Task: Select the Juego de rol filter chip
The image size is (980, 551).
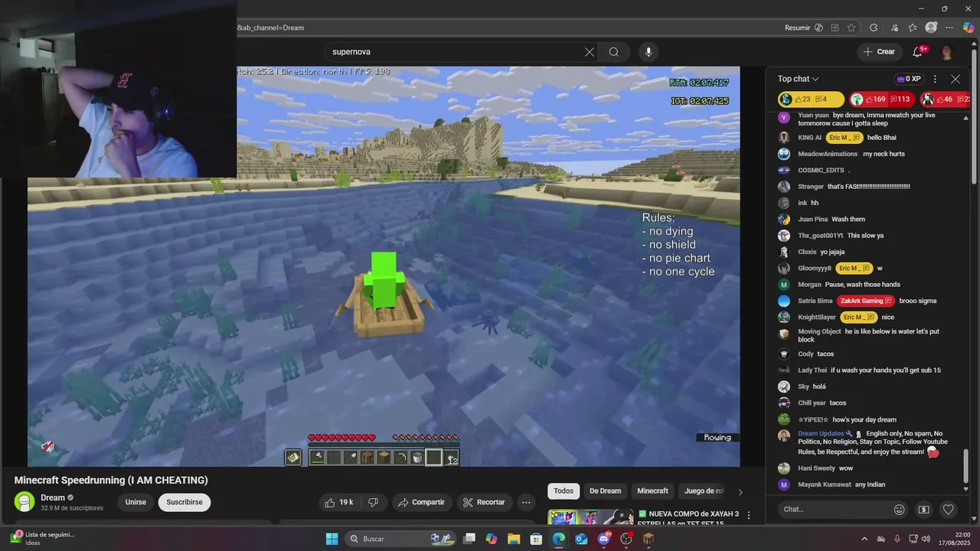Action: [x=703, y=491]
